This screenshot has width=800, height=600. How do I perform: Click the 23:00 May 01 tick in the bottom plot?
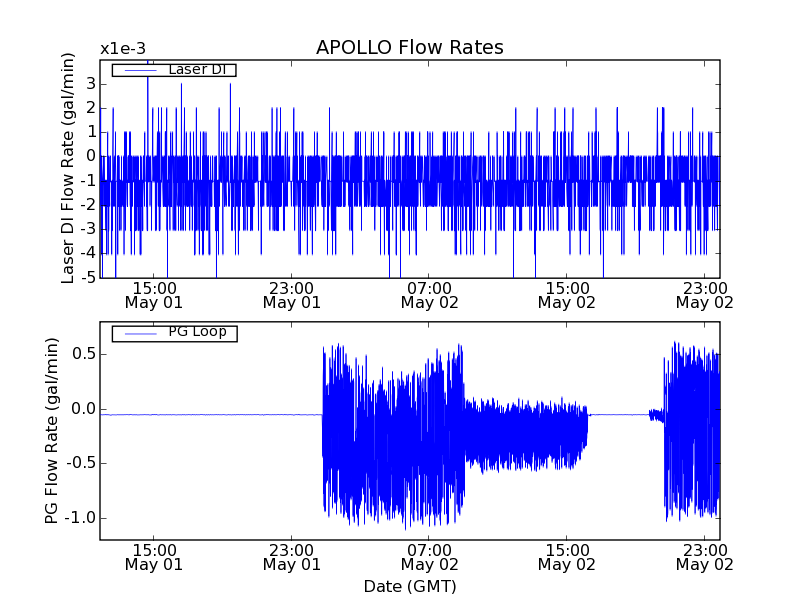coord(291,556)
